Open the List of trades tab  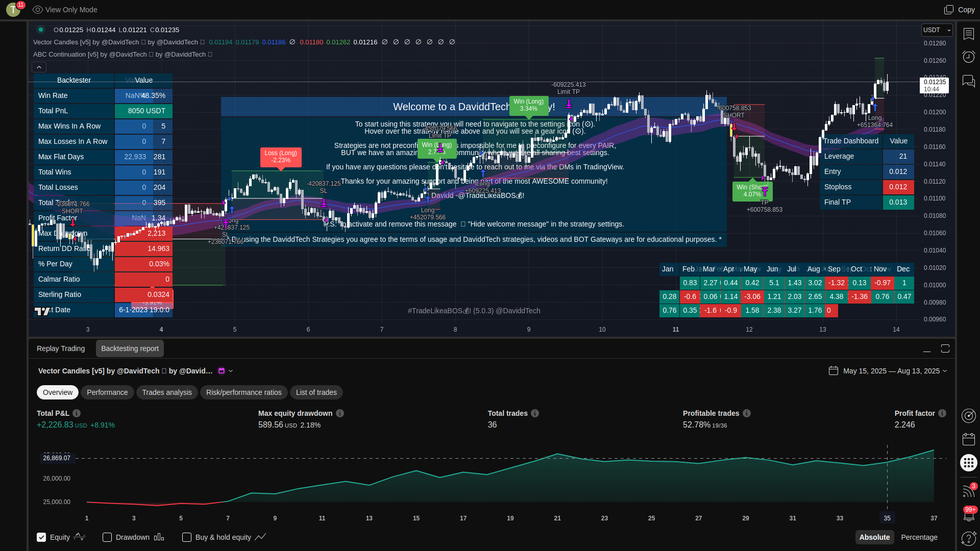click(x=316, y=392)
